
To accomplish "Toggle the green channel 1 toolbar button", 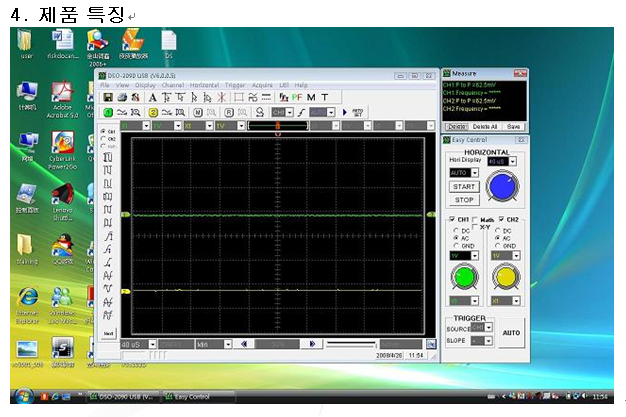I will (108, 113).
